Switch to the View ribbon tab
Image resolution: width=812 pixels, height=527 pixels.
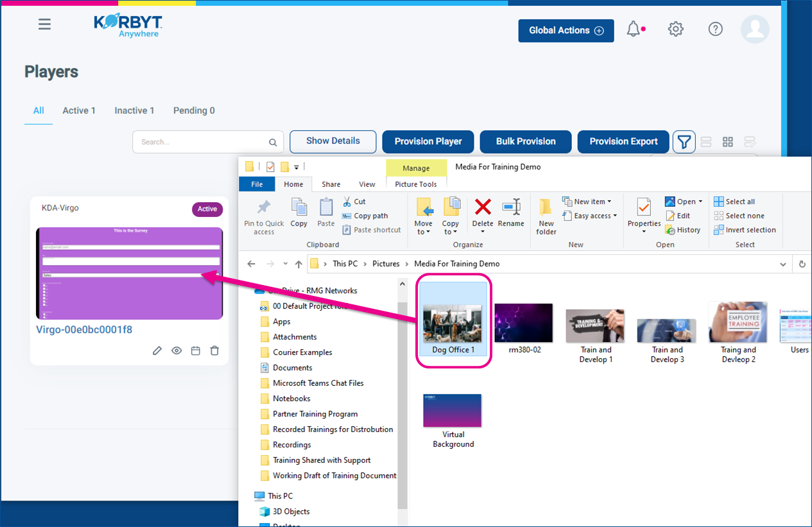tap(367, 184)
